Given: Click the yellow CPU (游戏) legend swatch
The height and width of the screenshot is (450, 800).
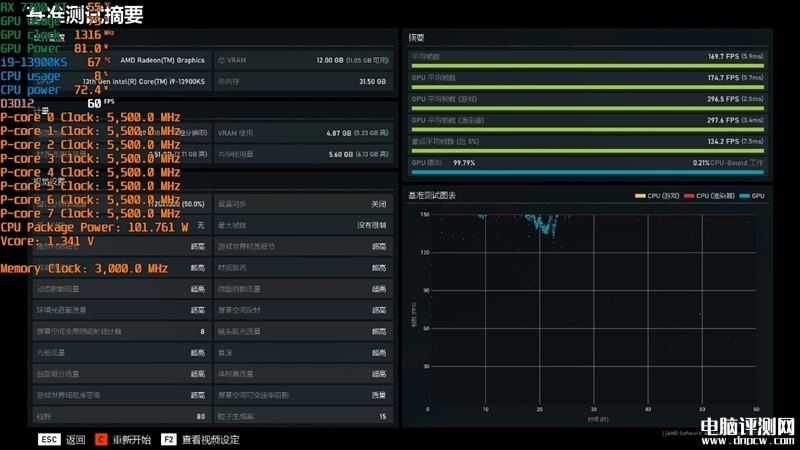Looking at the screenshot, I should click(640, 196).
